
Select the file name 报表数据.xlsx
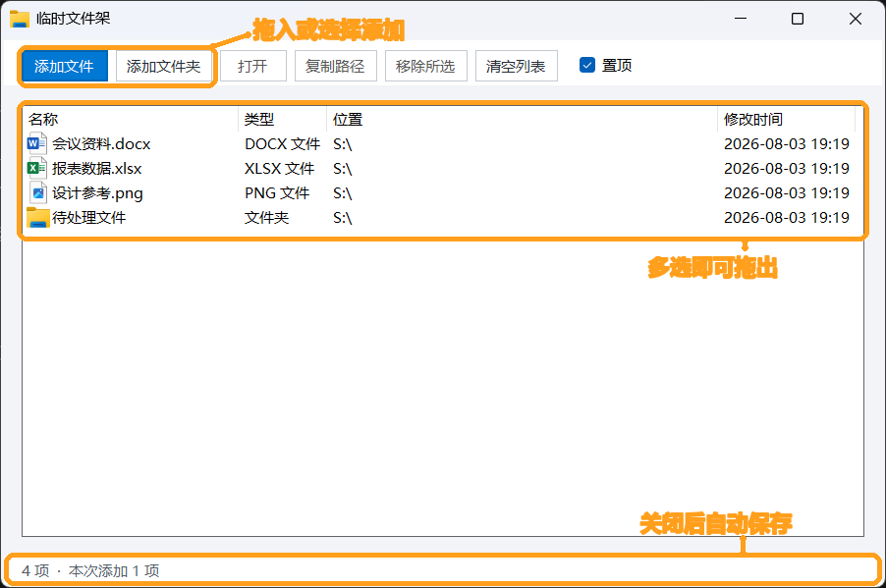[x=97, y=168]
